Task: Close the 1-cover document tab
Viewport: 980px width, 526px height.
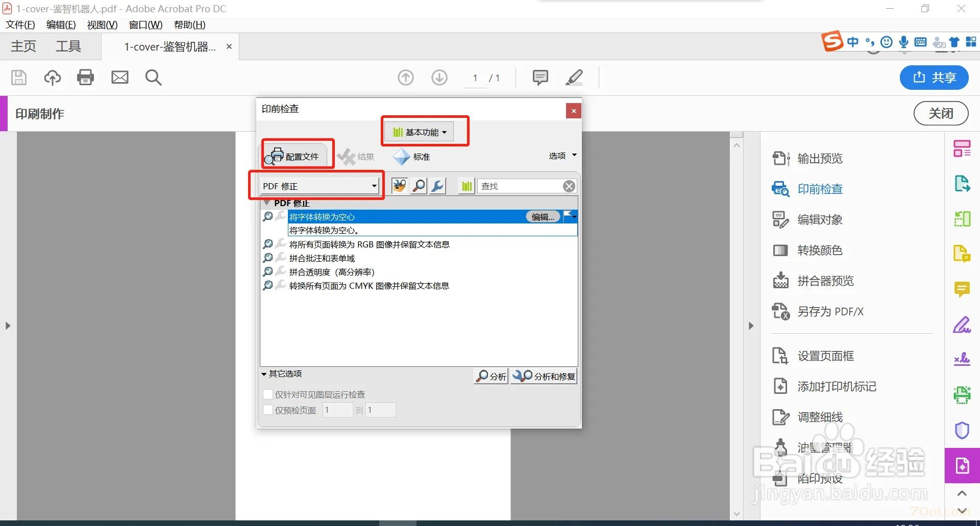Action: coord(229,46)
